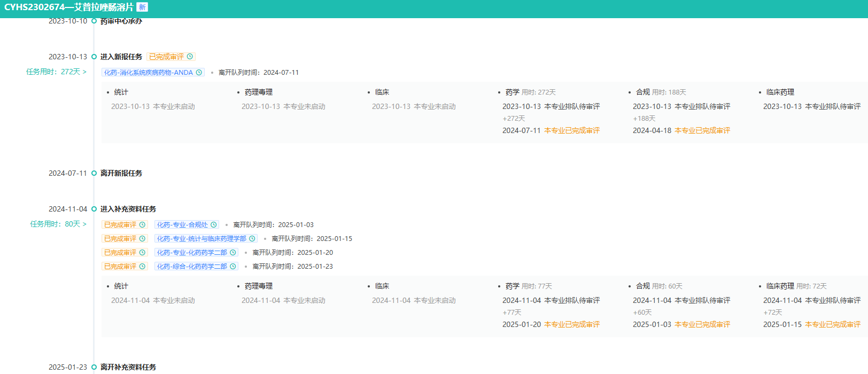Image resolution: width=868 pixels, height=374 pixels.
Task: Click clock icon beside 进入新报任务 已完成审评
Action: pos(190,57)
